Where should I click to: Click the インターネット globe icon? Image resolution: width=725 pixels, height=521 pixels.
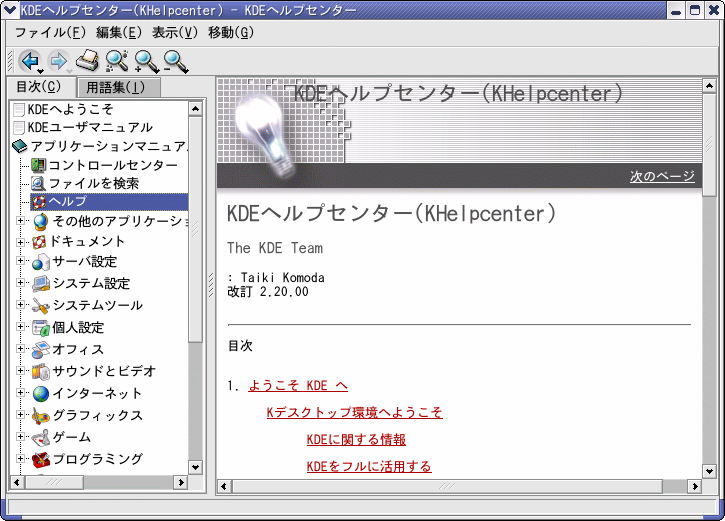tap(41, 393)
